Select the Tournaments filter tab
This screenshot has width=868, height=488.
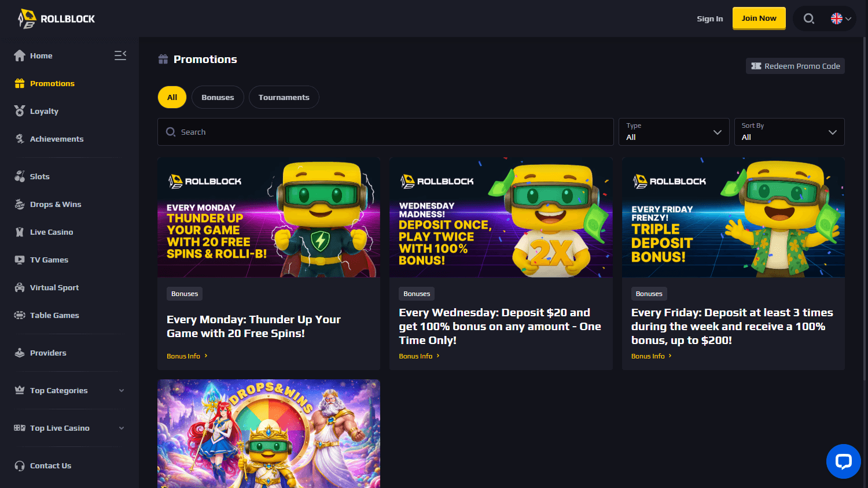284,97
